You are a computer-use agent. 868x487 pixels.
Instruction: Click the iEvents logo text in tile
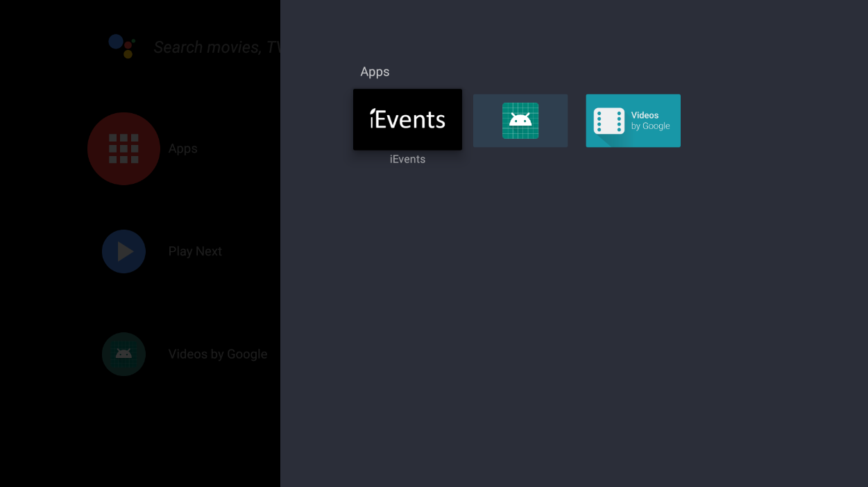click(407, 119)
